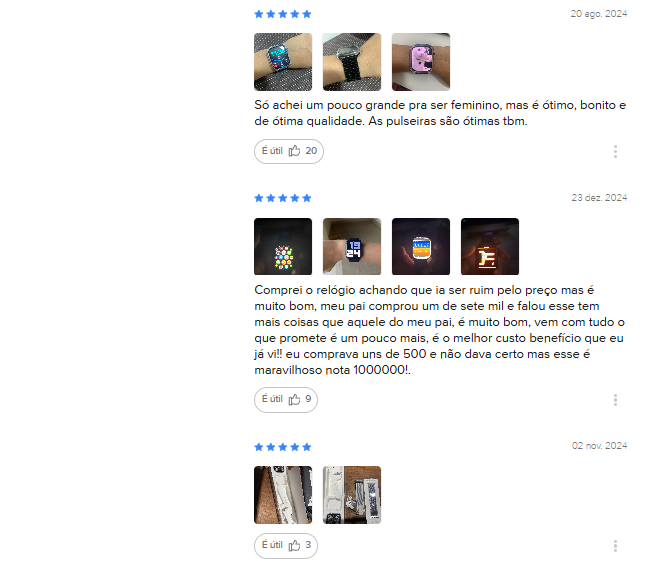646x577 pixels.
Task: Open options menu for the 23 dez. 2024 review
Action: [615, 400]
